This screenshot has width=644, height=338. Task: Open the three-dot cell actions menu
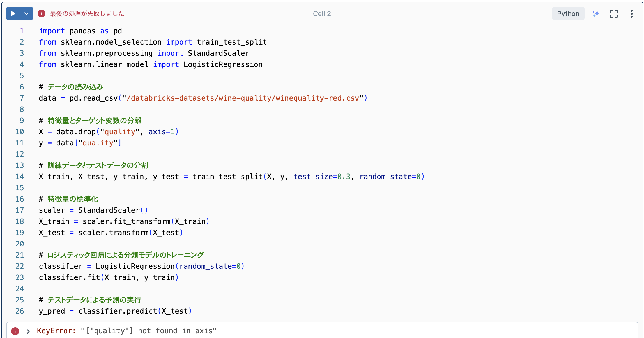coord(631,13)
